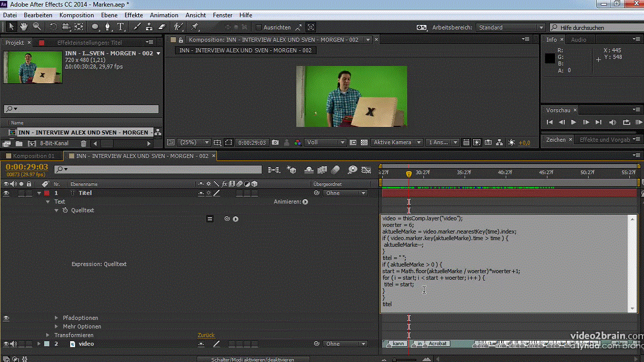Image resolution: width=644 pixels, height=362 pixels.
Task: Select the Pen tool
Action: pos(108,27)
